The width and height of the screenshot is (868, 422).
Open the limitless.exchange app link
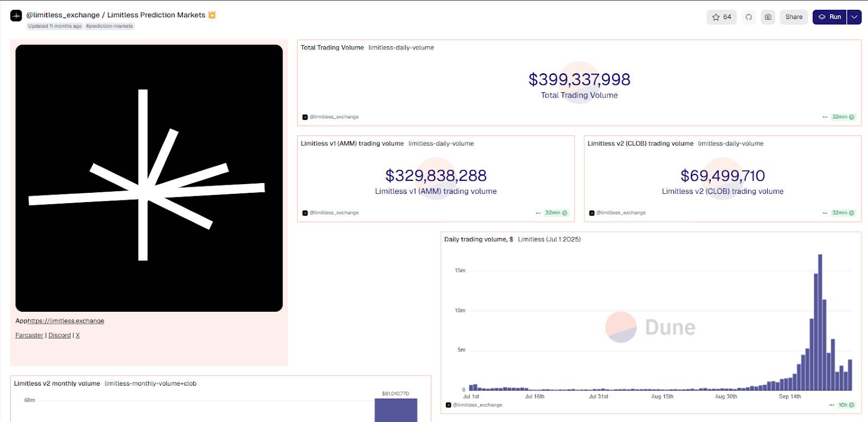pyautogui.click(x=66, y=321)
